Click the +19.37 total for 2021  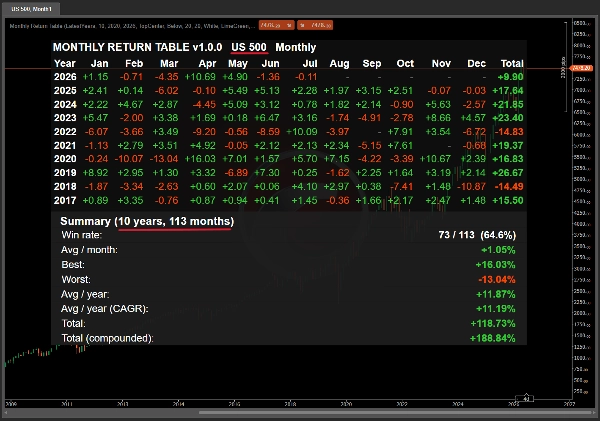click(x=508, y=145)
